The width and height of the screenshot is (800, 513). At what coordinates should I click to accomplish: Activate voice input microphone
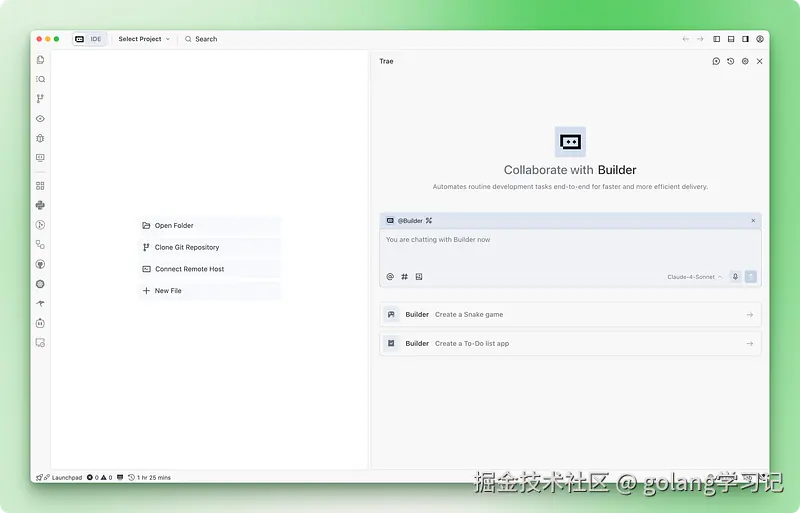[735, 277]
